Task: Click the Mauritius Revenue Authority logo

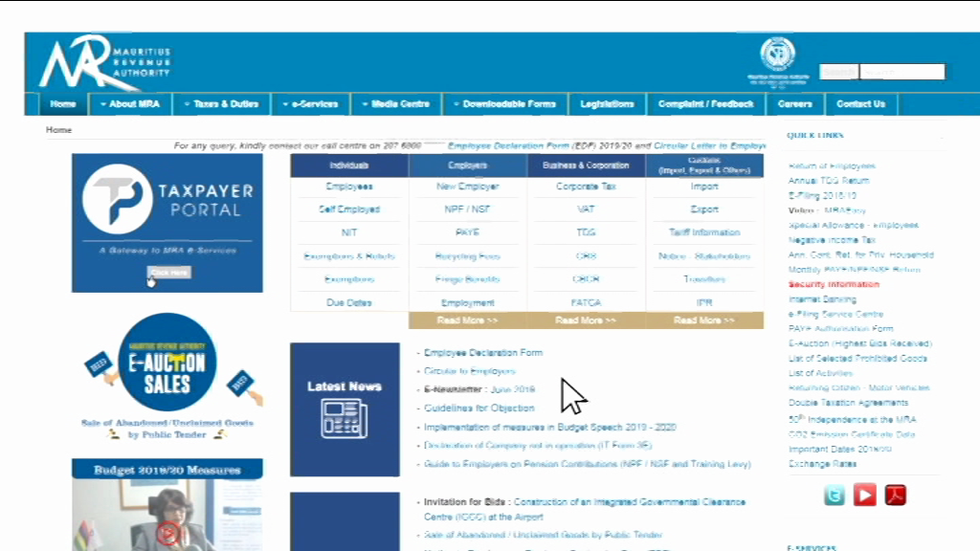Action: [x=104, y=62]
